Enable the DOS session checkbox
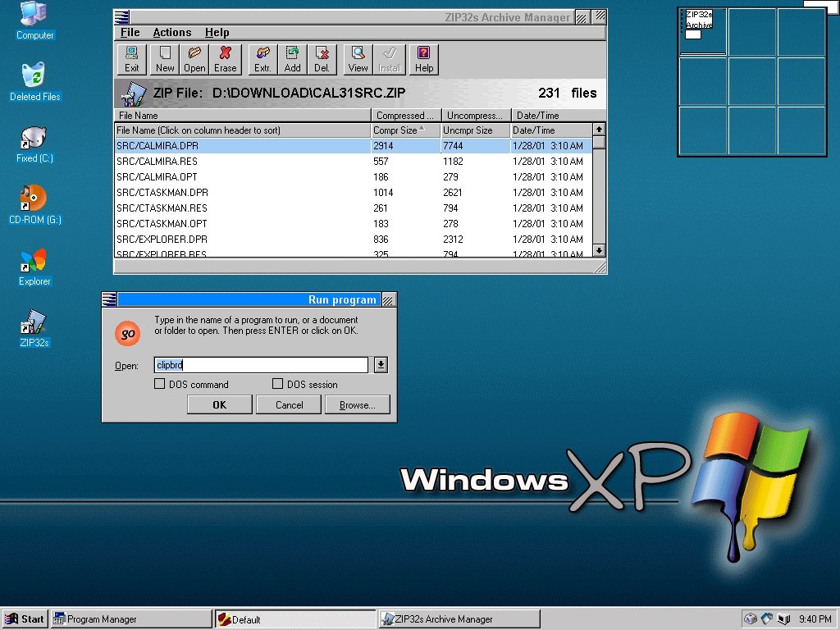This screenshot has width=840, height=630. 278,384
